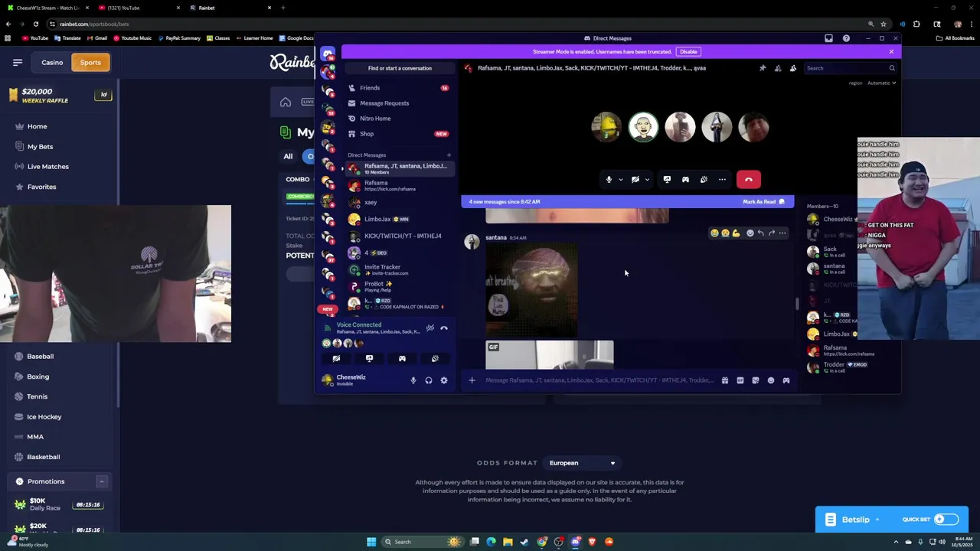
Task: Open more options for santana's message
Action: click(782, 233)
